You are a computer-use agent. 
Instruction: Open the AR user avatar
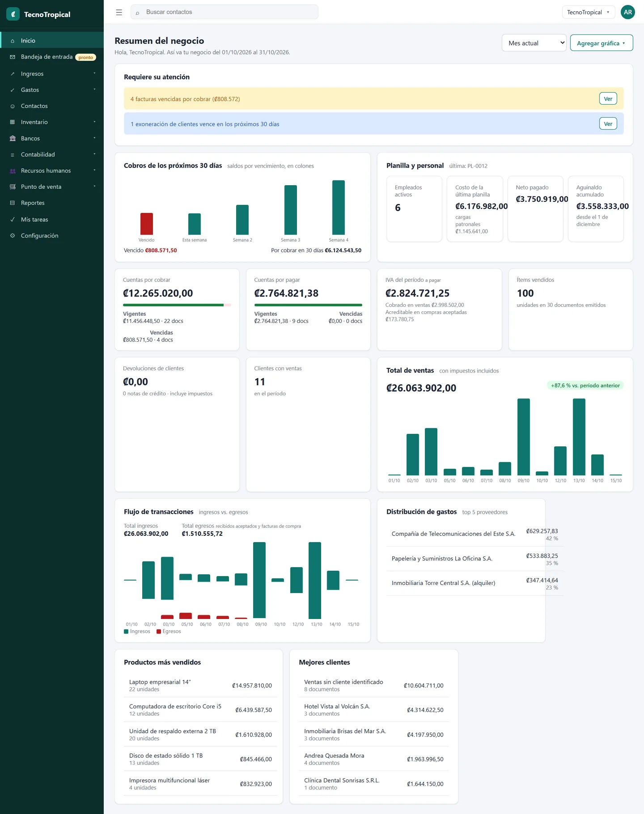point(628,12)
